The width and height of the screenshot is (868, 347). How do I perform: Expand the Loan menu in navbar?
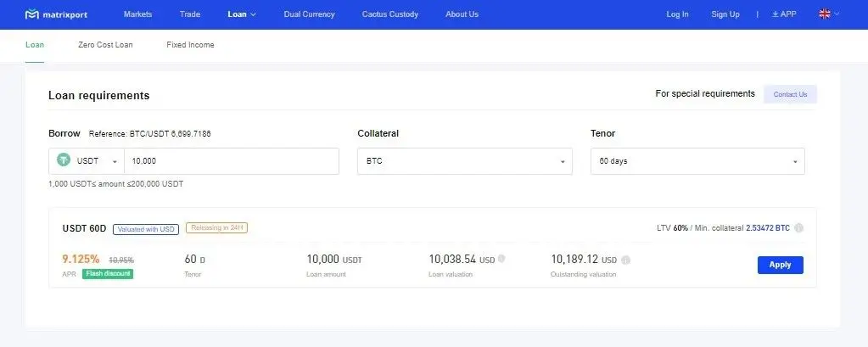(x=242, y=14)
